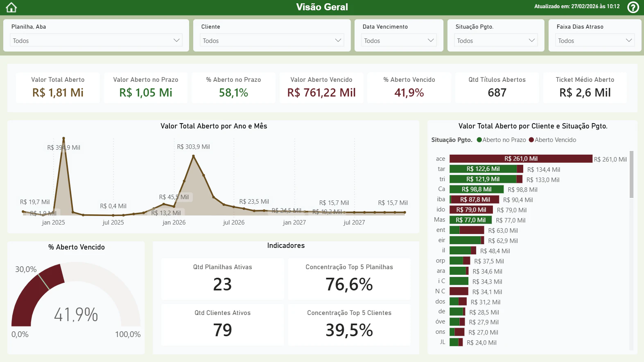Click the Valor Total Aberto por Cliente chart title
The width and height of the screenshot is (644, 362).
pyautogui.click(x=533, y=126)
